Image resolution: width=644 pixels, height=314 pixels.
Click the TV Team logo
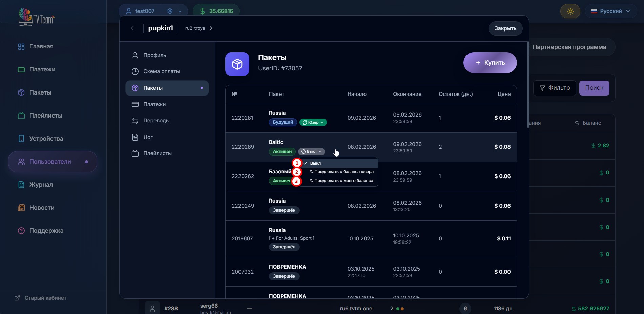coord(36,17)
